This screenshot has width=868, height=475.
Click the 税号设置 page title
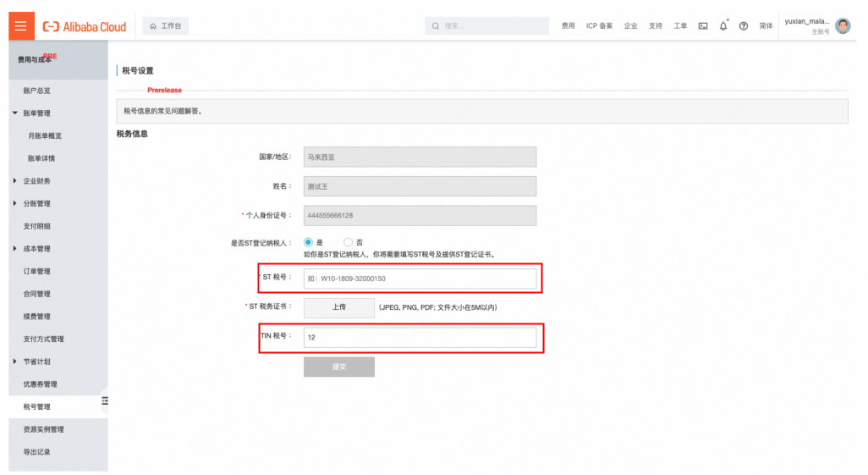(138, 71)
